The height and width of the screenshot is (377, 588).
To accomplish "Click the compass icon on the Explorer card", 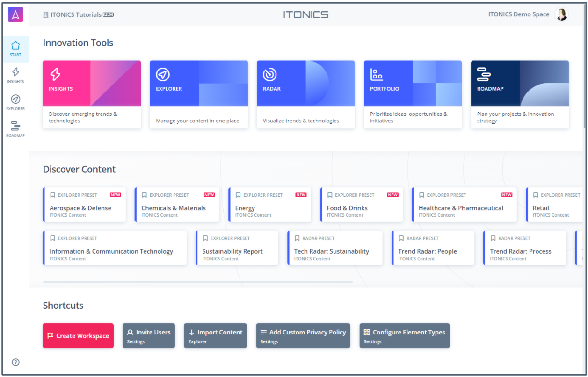I will [162, 74].
